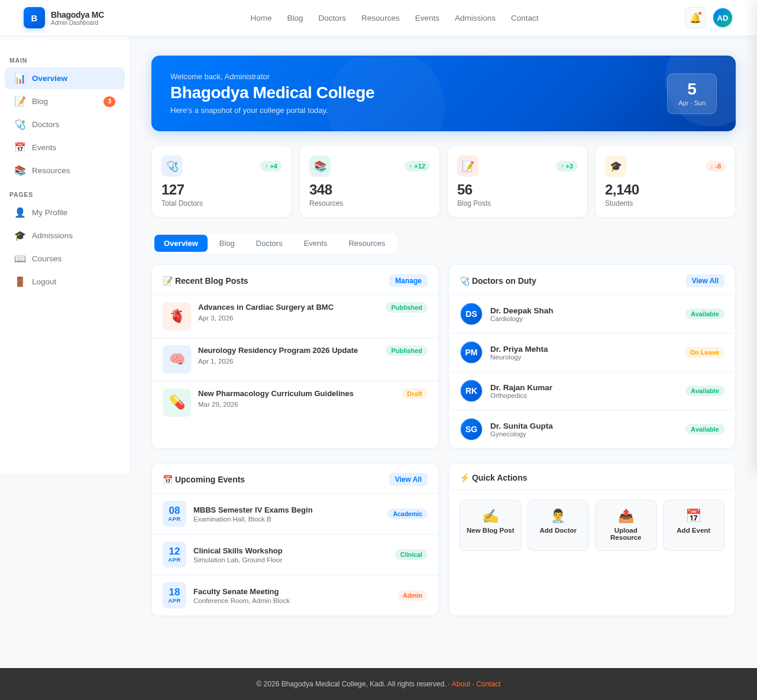Screen dimensions: 757x700
Task: Click the pill thumbnail of Pharmacology post
Action: click(x=177, y=403)
